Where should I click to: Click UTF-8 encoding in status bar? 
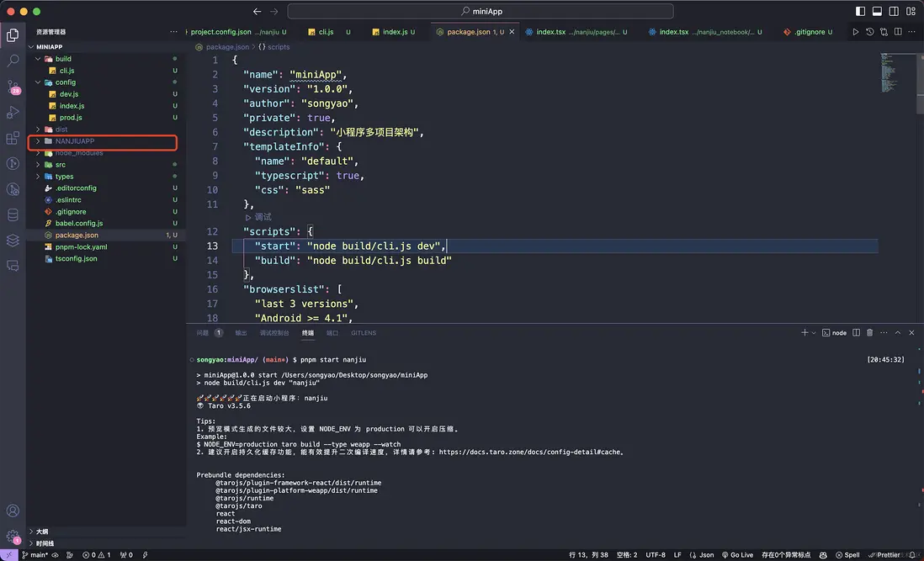656,555
